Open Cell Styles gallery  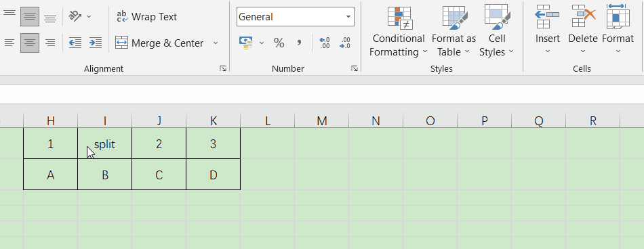(496, 31)
